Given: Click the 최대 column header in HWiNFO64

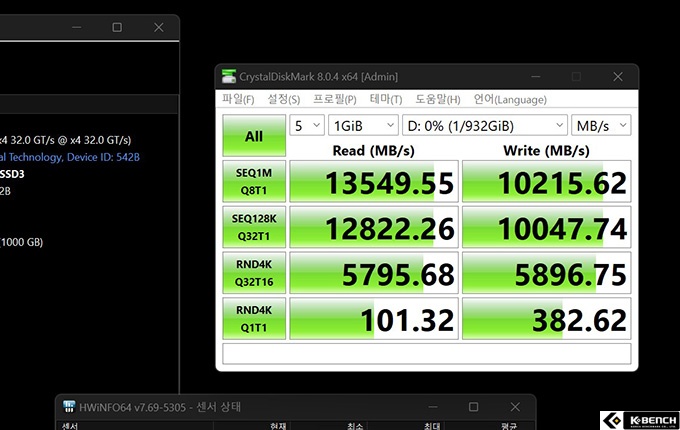Looking at the screenshot, I should [432, 426].
